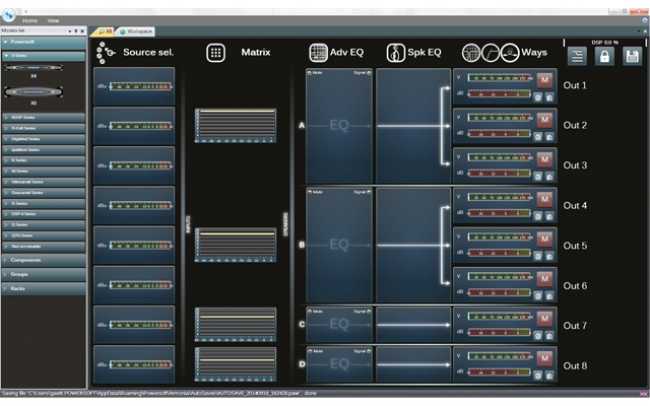This screenshot has height=406, width=650.
Task: Click the last source input level meter
Action: [x=141, y=365]
